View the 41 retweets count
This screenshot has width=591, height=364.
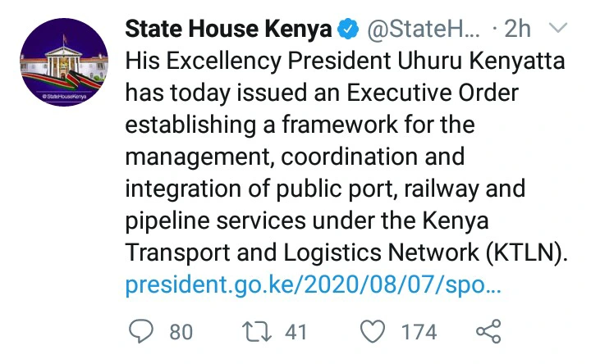coord(295,332)
